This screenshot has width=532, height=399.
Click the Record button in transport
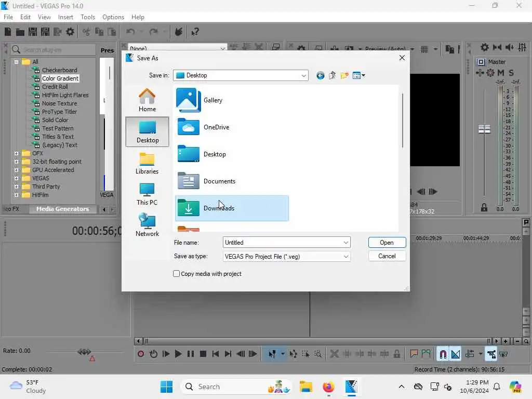click(x=141, y=354)
